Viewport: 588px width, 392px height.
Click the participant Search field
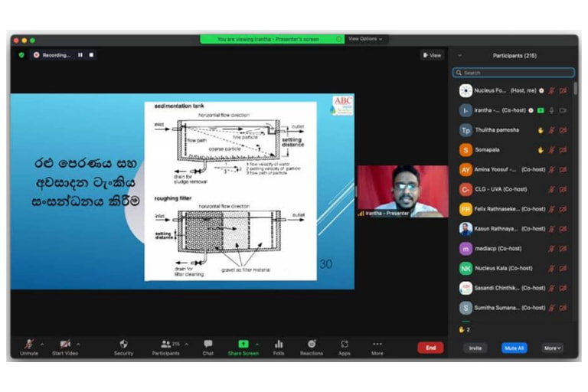[x=513, y=73]
